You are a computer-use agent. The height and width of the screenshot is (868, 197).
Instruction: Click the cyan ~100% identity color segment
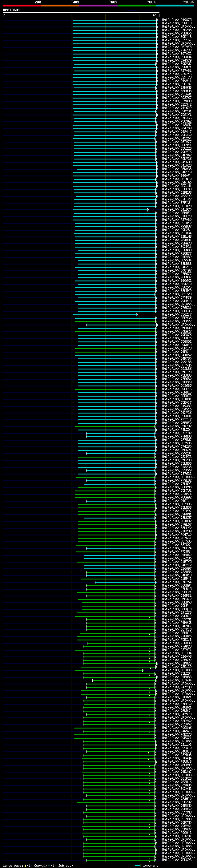[175, 6]
